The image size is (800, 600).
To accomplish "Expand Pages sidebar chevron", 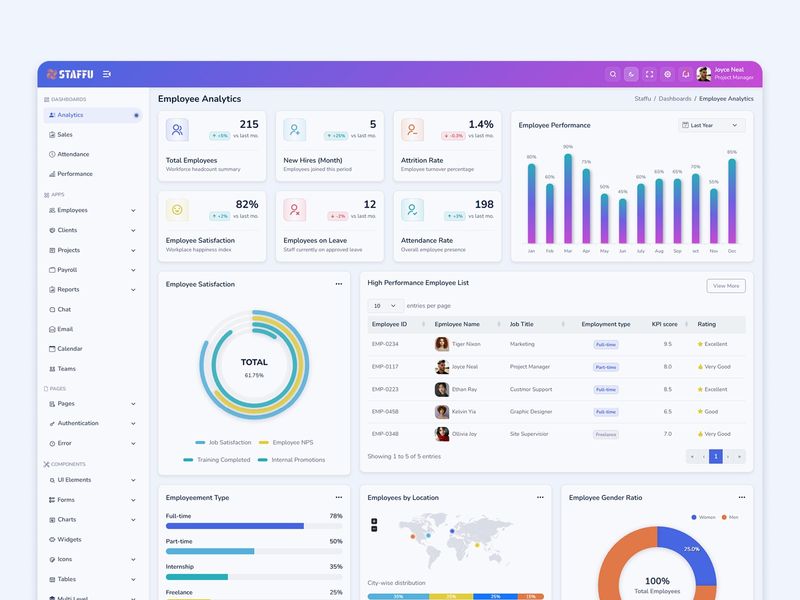I will coord(133,404).
